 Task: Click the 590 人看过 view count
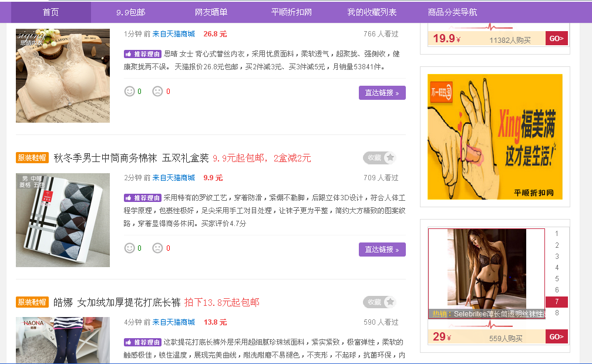[x=381, y=322]
